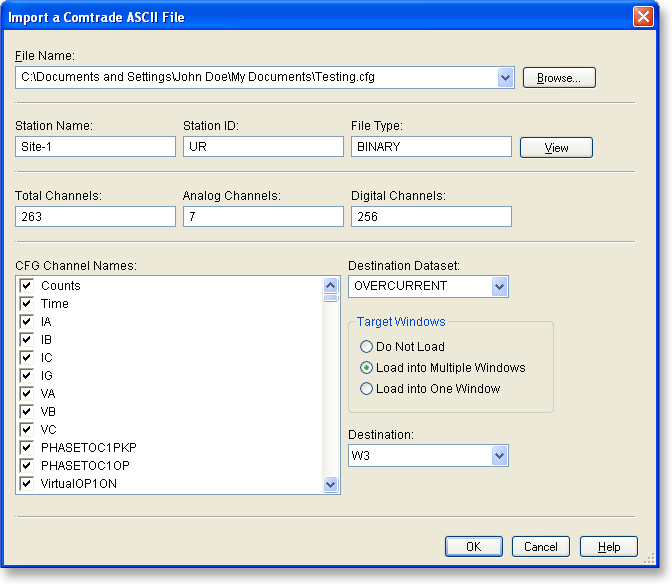Click the File Type field showing BINARY
The width and height of the screenshot is (672, 584).
coord(431,147)
